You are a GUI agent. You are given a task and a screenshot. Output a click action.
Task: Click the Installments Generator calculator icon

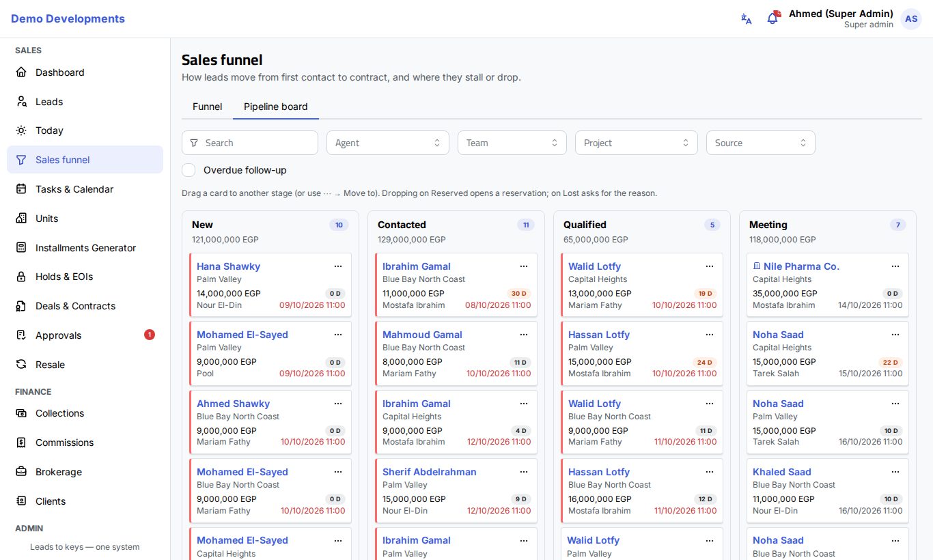click(x=22, y=248)
